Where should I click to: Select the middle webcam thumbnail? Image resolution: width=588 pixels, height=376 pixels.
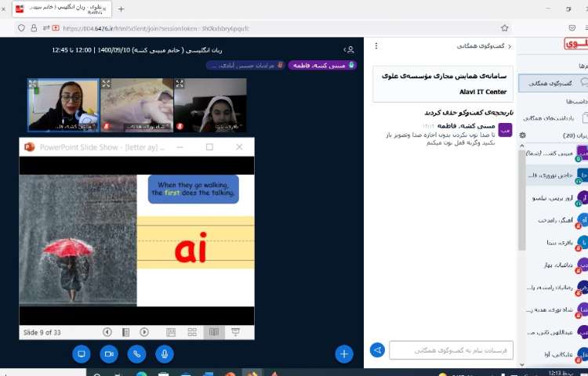137,105
